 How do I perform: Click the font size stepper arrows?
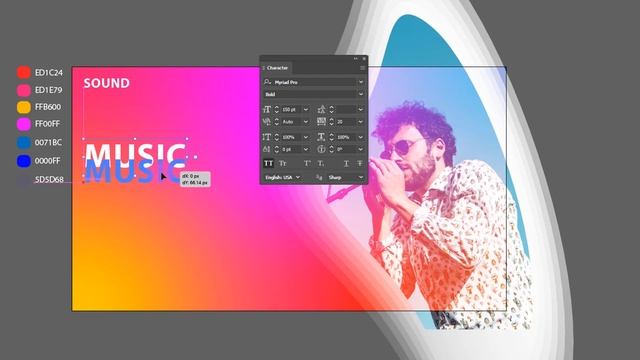click(276, 109)
